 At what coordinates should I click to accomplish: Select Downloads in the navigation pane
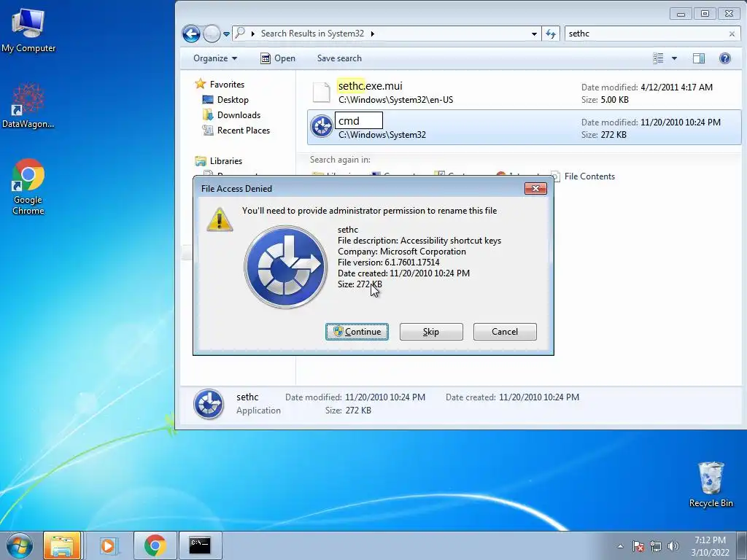tap(231, 114)
